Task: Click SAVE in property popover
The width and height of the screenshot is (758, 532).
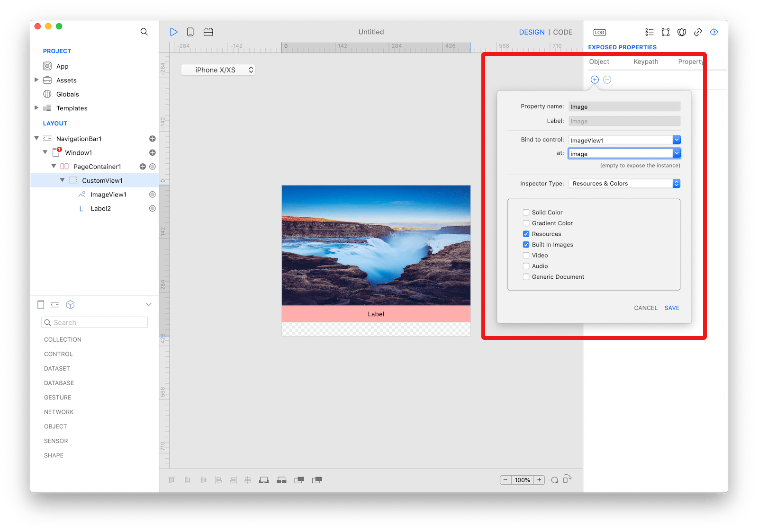Action: tap(672, 308)
